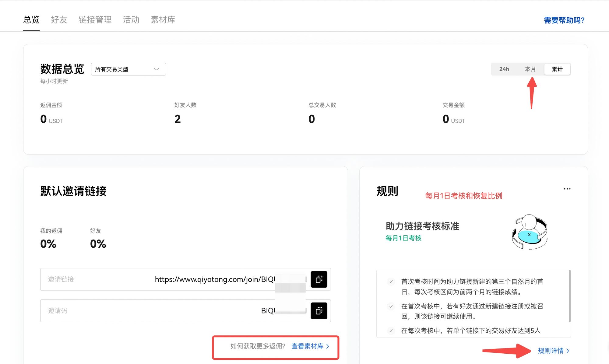
Task: Click the 如何获取更多返佣? text
Action: tap(258, 346)
